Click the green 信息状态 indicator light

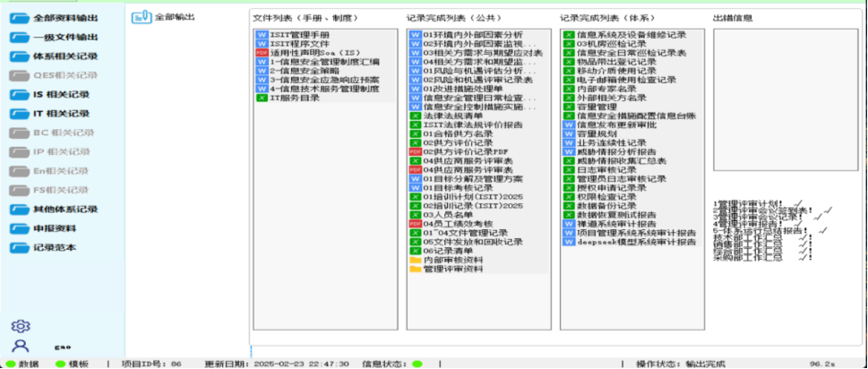pos(417,364)
